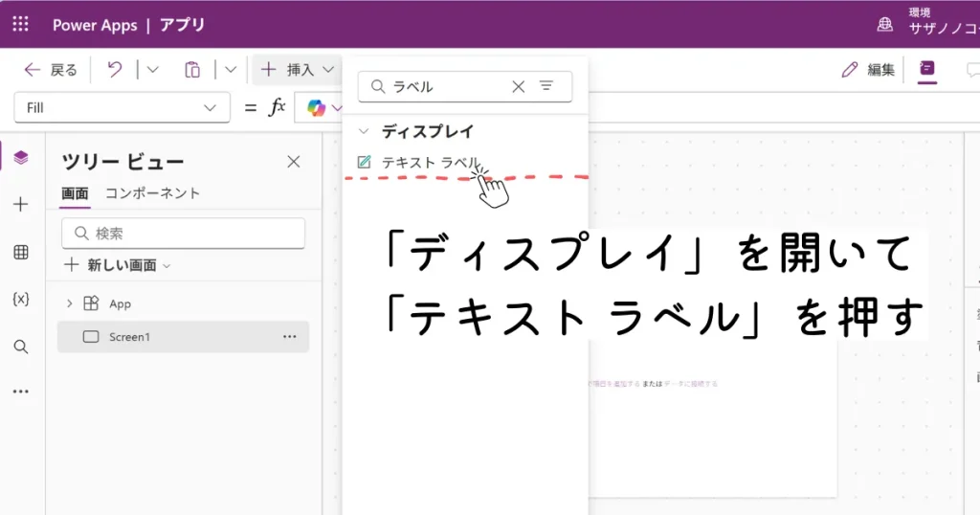
Task: Click the Tree view layers icon
Action: pos(21,158)
